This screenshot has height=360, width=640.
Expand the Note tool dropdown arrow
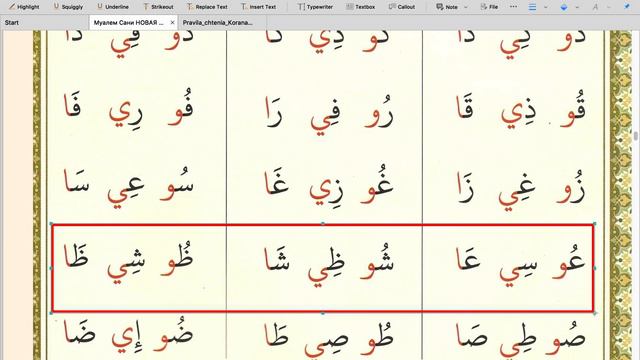[x=466, y=7]
